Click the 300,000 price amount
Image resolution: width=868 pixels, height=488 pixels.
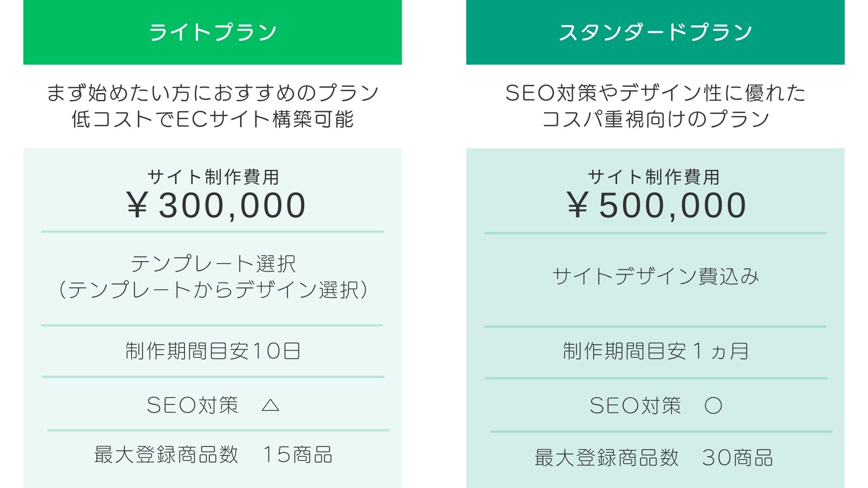pos(232,206)
